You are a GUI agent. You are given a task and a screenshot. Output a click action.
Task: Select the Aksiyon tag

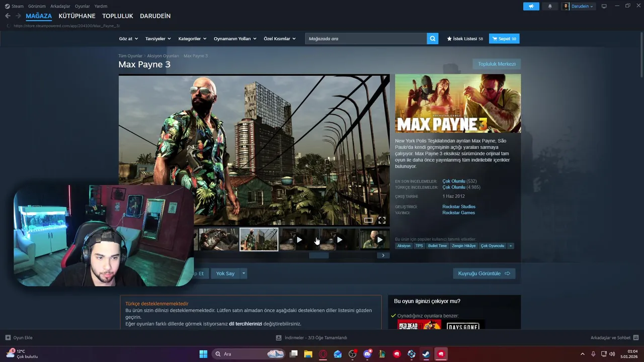[404, 246]
